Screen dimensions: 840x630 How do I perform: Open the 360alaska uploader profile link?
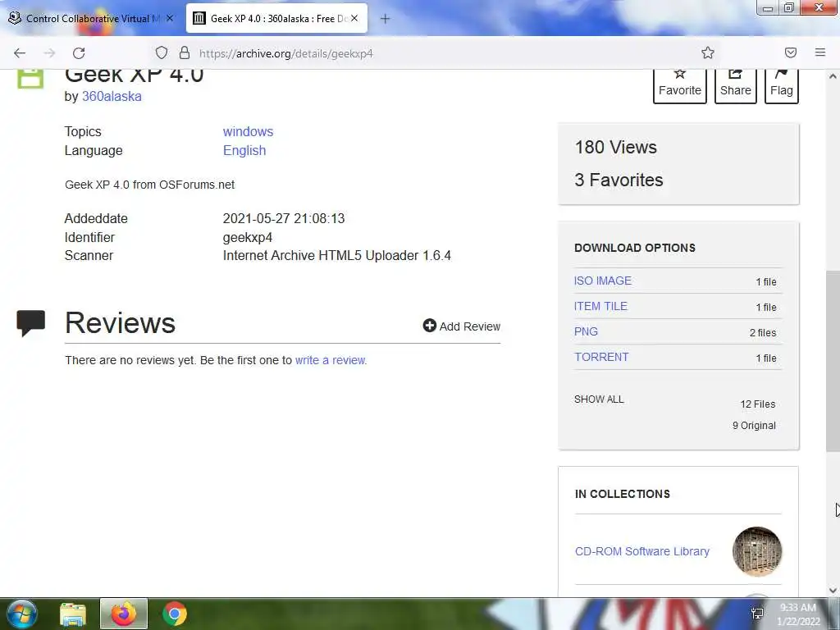pos(112,97)
